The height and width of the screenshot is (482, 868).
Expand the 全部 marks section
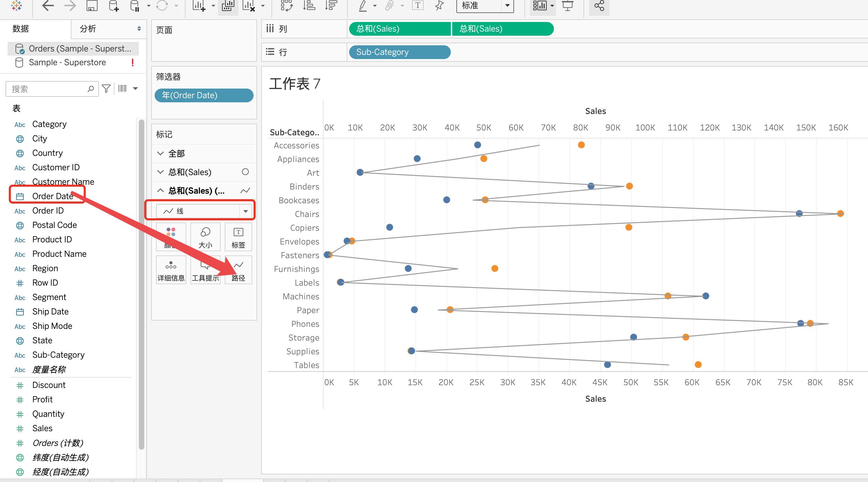click(x=160, y=153)
